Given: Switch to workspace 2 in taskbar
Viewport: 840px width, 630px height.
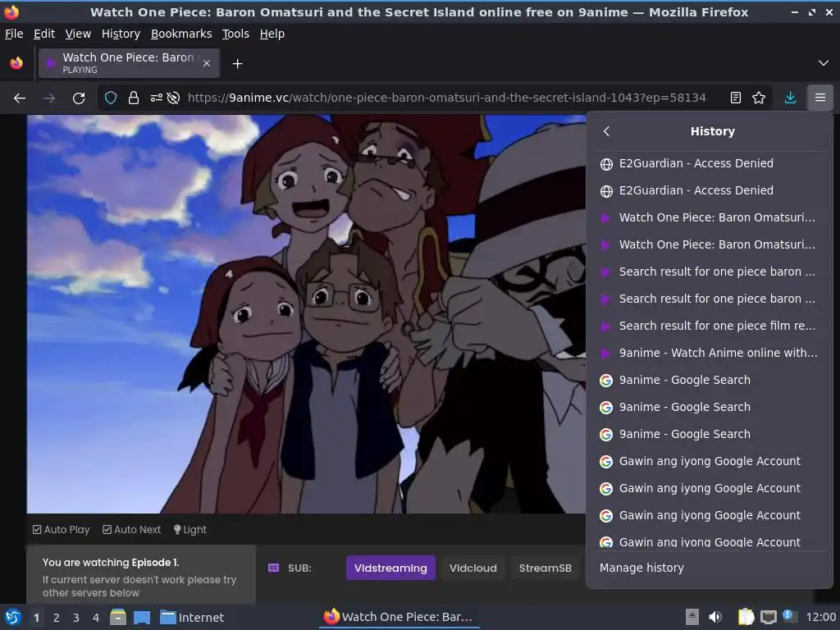Looking at the screenshot, I should 57,618.
